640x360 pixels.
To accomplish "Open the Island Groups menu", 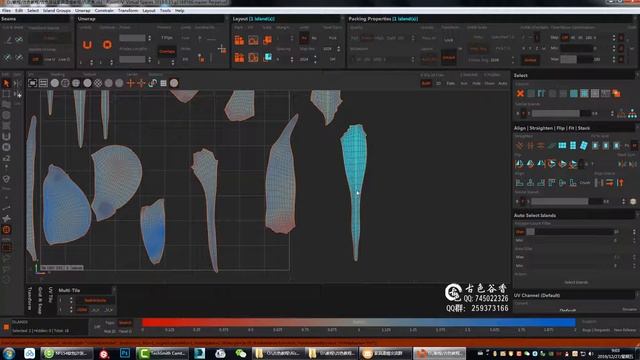I will (x=57, y=10).
